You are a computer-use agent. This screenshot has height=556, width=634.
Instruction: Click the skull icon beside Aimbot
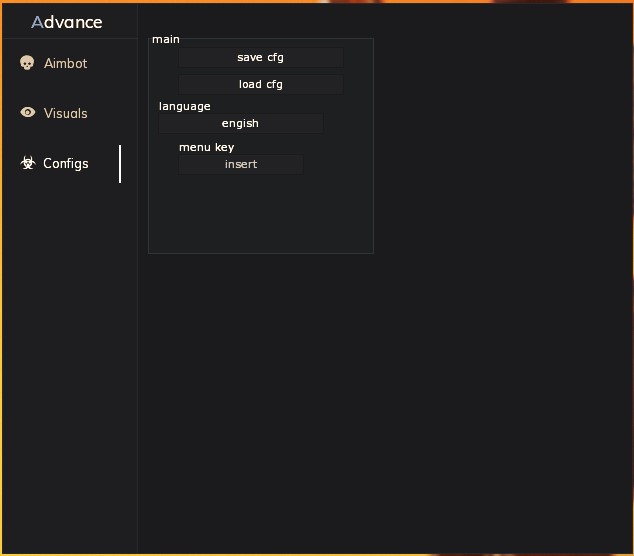click(x=27, y=63)
